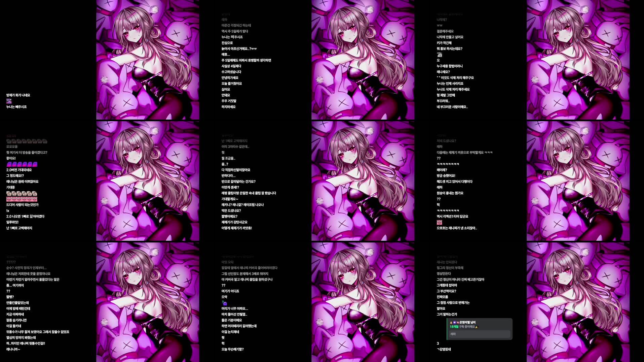644x362 pixels.
Task: Click the chat line '이걸 들키네'
Action: (14, 326)
